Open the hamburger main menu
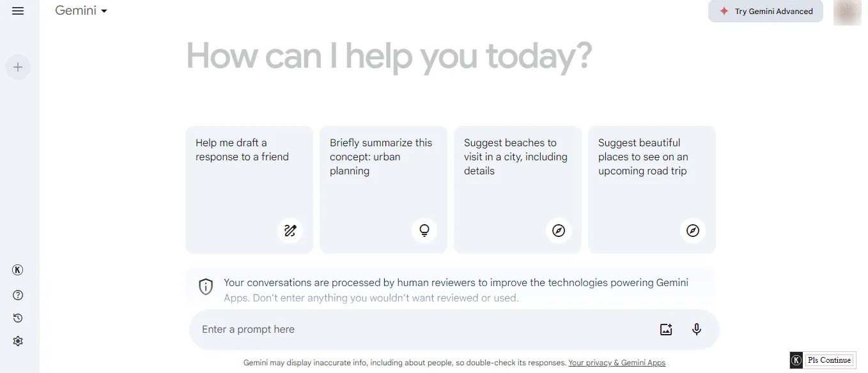Screen dimensions: 868x373 [18, 11]
